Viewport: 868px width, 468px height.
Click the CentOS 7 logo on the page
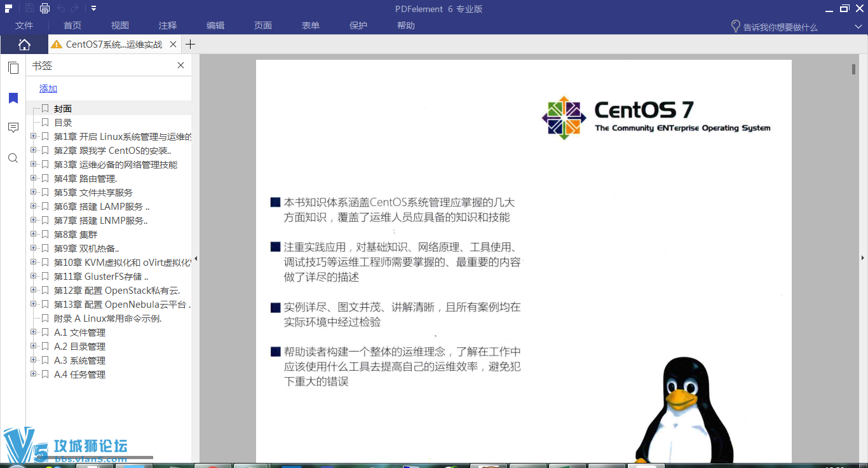[x=656, y=118]
